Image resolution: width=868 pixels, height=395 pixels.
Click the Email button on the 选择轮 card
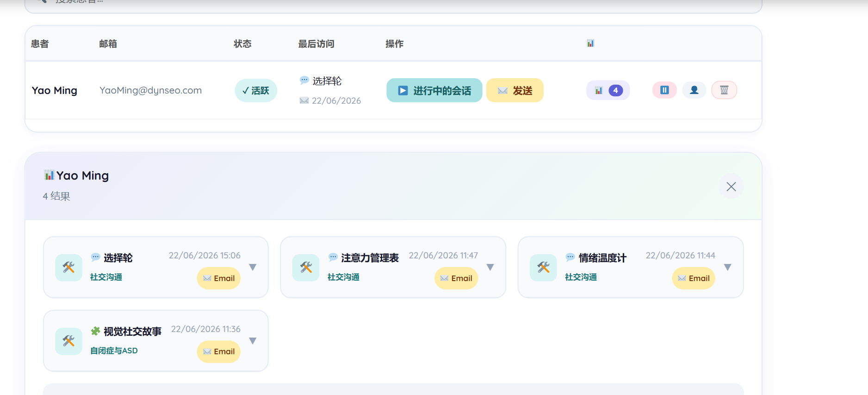[219, 278]
